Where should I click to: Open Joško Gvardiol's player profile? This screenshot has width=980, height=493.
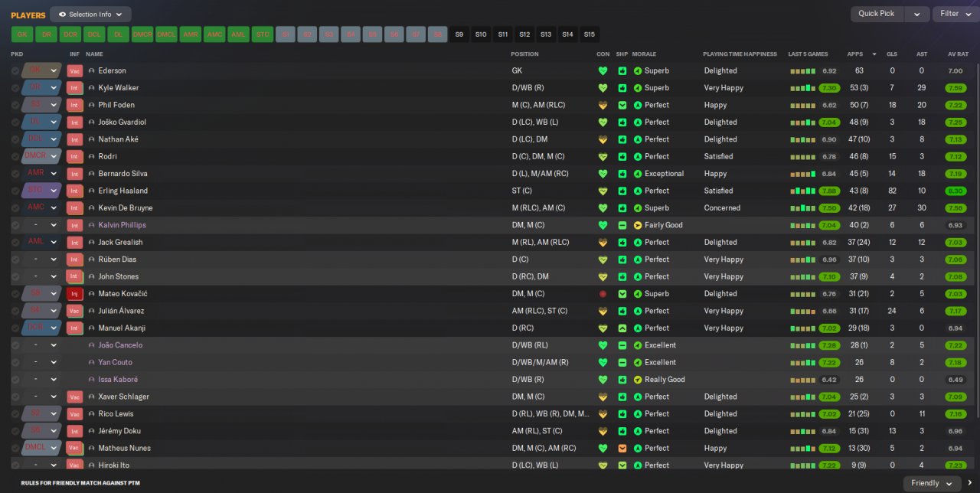122,122
